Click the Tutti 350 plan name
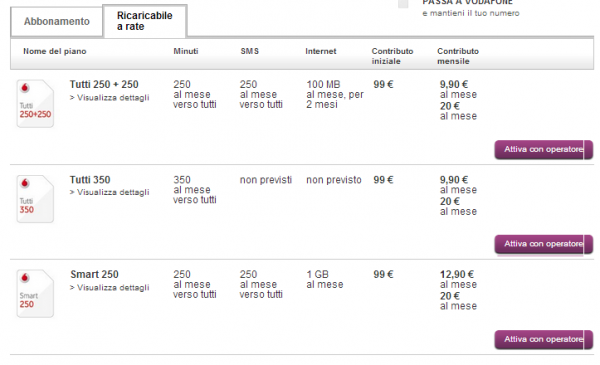Viewport: 600px width, 365px height. (x=90, y=180)
